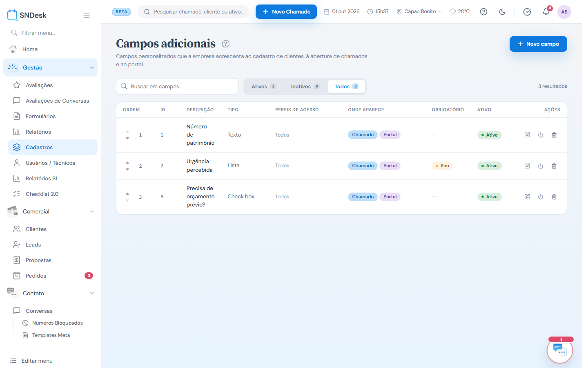Click the Novo campo button
The width and height of the screenshot is (588, 368).
tap(538, 44)
